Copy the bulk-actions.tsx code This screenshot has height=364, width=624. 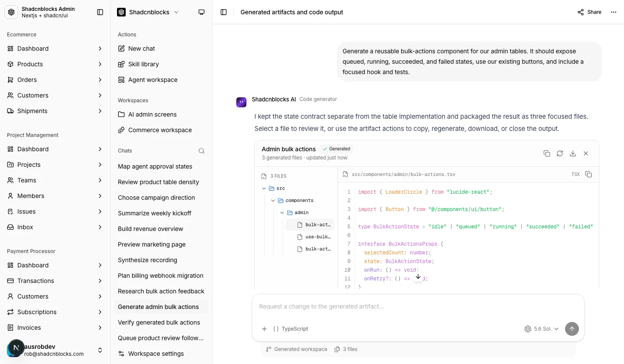click(588, 174)
